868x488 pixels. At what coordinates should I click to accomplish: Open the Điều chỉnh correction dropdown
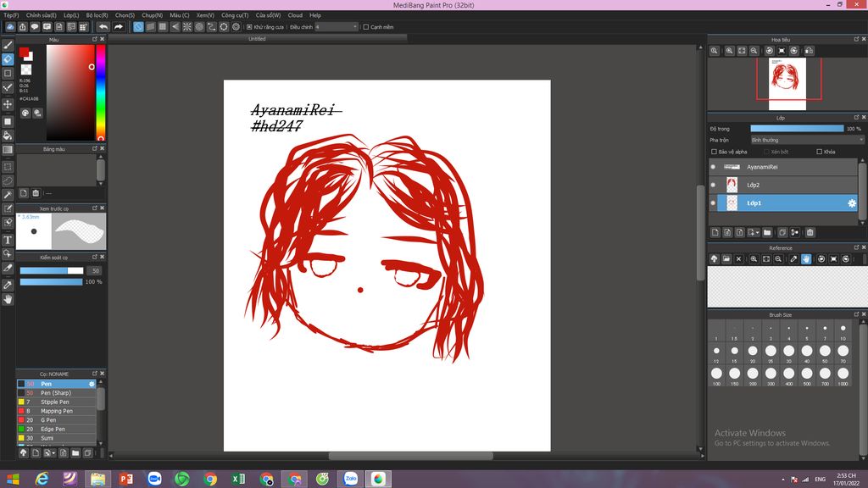(337, 27)
